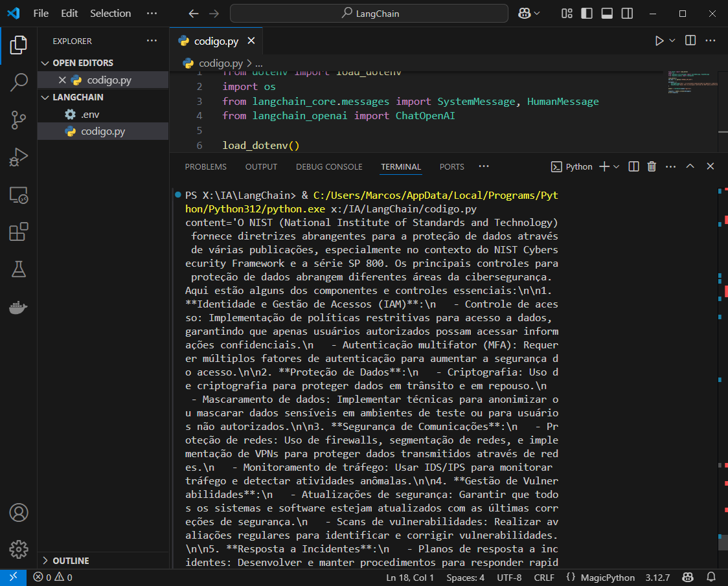Show more menu bar items ellipsis

pyautogui.click(x=152, y=14)
